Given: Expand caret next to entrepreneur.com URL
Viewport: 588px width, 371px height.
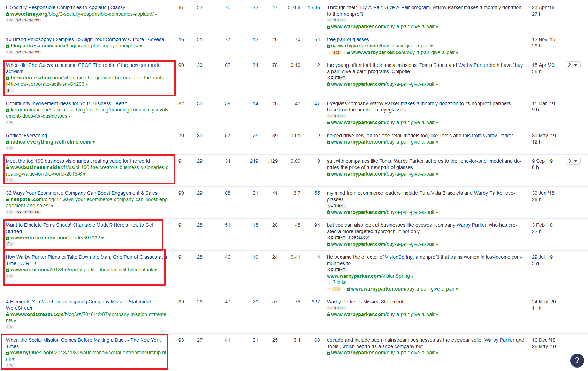Looking at the screenshot, I should coord(102,238).
